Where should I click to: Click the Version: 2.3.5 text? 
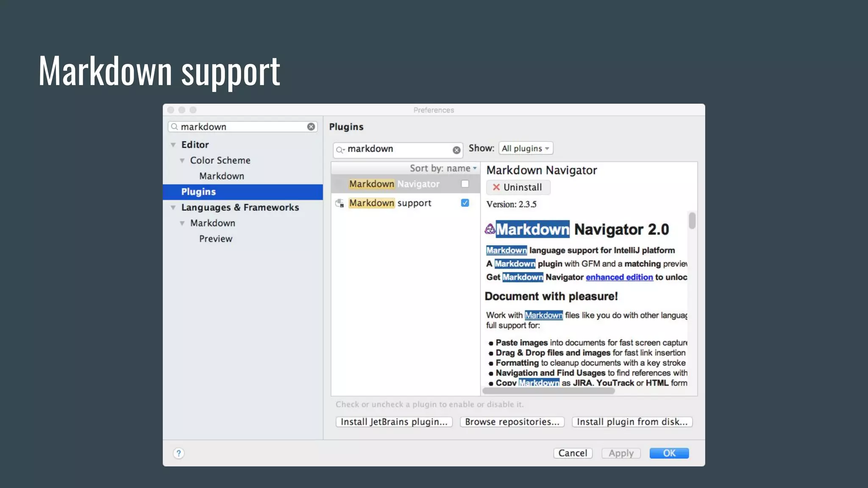(511, 204)
